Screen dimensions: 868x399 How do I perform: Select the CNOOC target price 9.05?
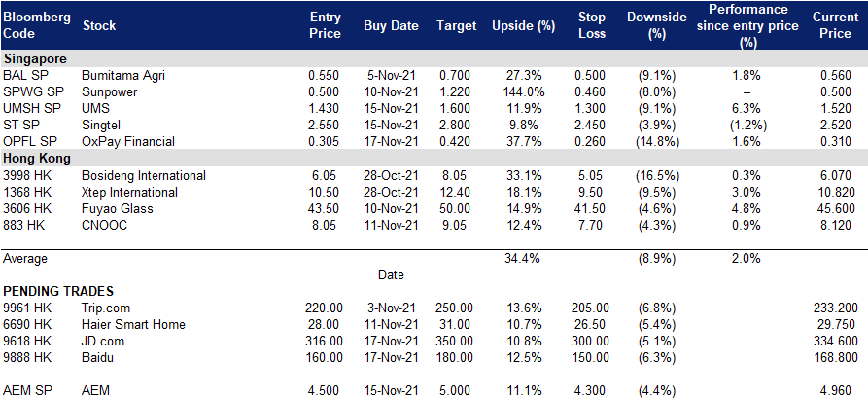pos(457,226)
